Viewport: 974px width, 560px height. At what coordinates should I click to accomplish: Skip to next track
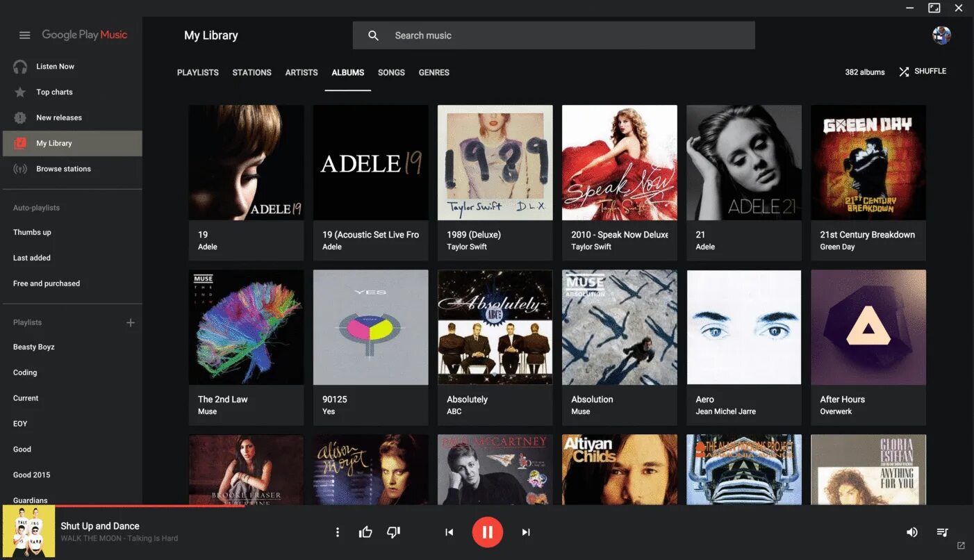526,532
